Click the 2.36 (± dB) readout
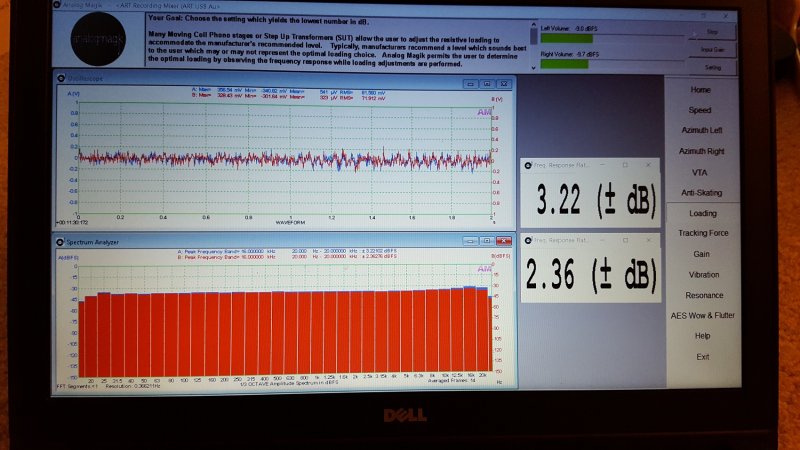This screenshot has width=800, height=450. pyautogui.click(x=591, y=274)
